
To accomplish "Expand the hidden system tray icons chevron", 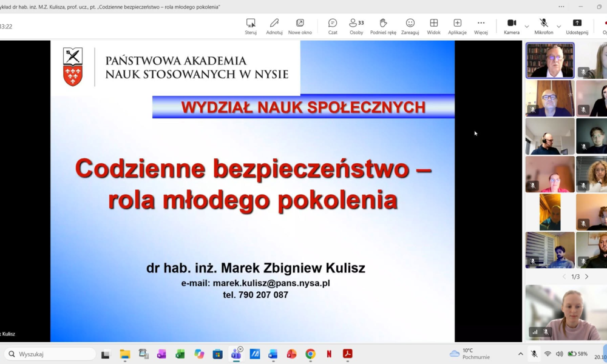I will click(521, 354).
